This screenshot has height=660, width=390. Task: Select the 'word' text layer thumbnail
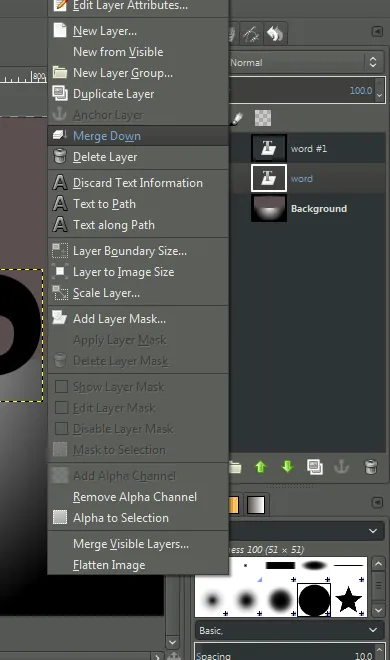(x=269, y=178)
